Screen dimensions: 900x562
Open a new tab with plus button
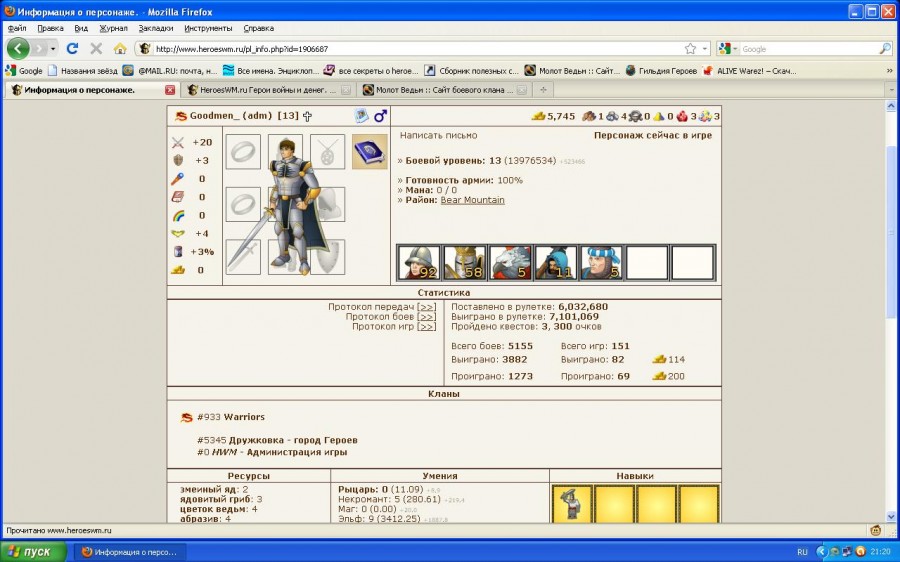(543, 90)
